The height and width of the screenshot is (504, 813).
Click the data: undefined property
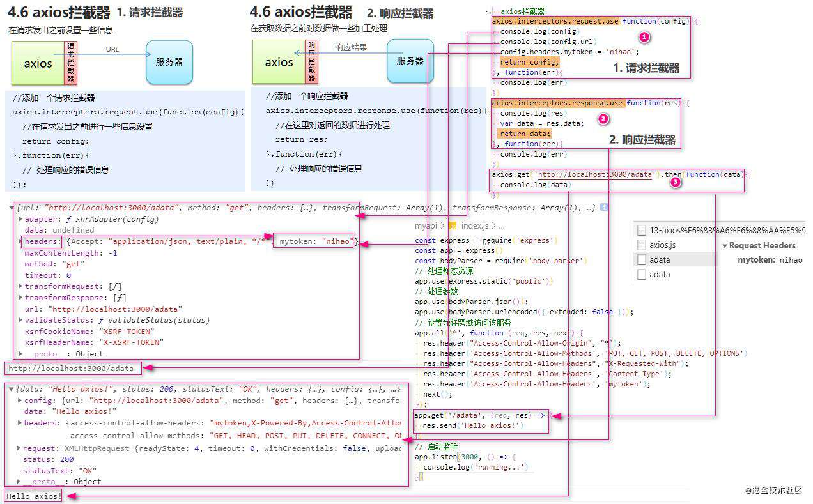tap(59, 230)
